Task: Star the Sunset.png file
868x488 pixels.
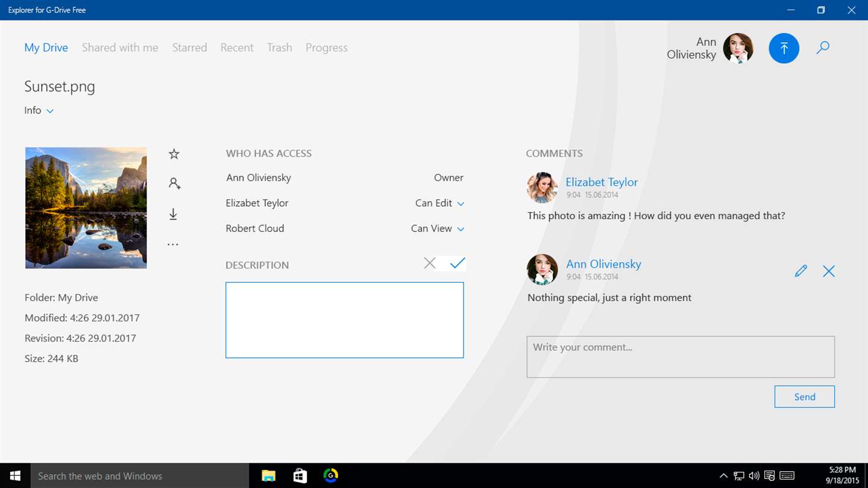Action: click(x=174, y=154)
